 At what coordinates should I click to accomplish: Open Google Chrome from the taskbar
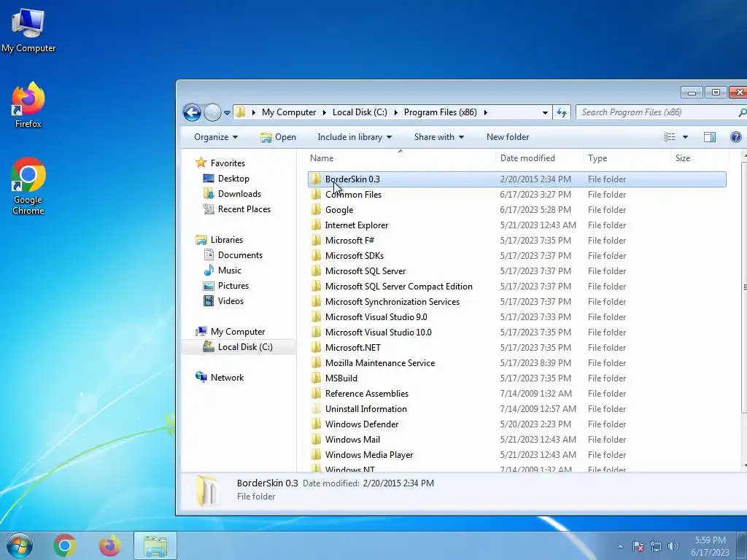(65, 545)
